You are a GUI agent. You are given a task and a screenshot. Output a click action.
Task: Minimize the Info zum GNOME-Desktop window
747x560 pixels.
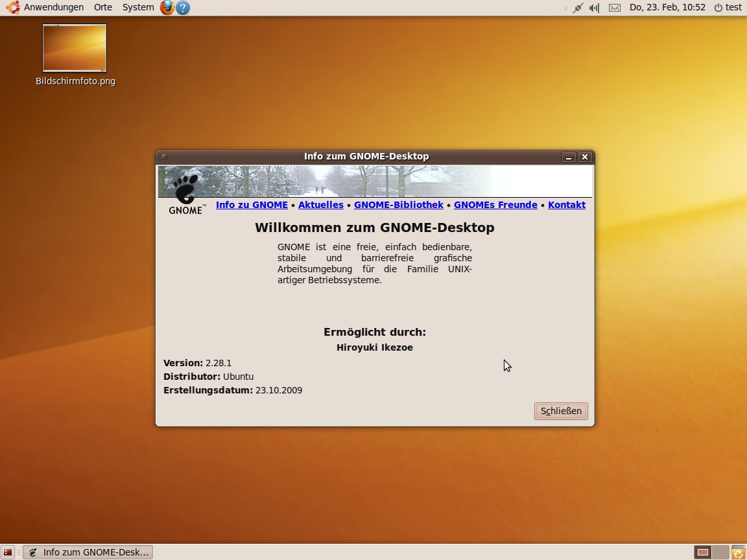[568, 157]
